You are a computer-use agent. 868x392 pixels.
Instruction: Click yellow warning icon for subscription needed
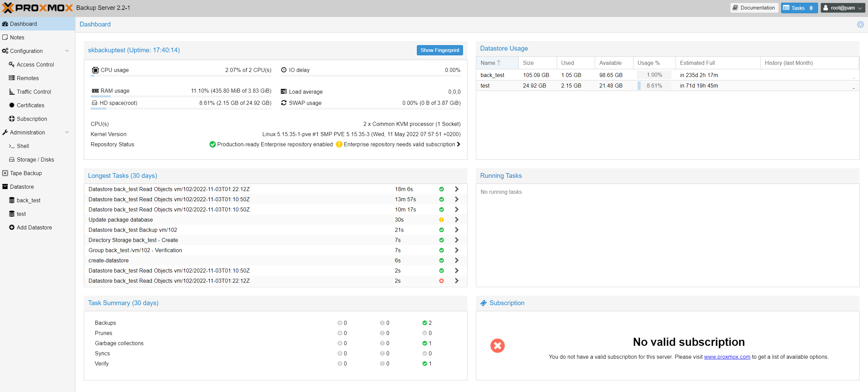pos(339,144)
